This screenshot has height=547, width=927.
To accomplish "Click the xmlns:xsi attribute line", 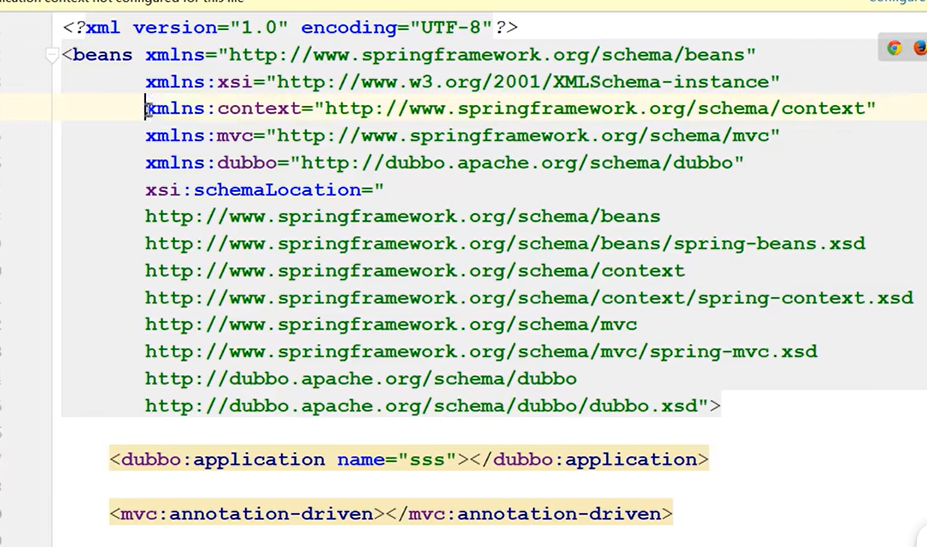I will click(462, 82).
